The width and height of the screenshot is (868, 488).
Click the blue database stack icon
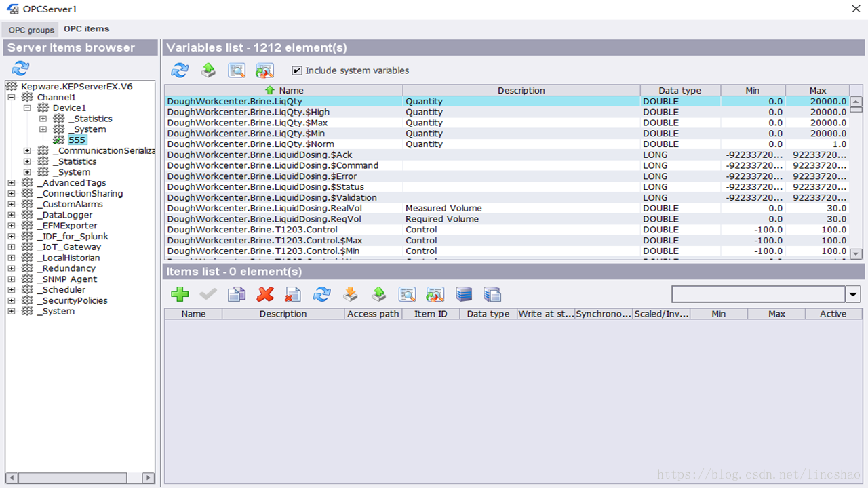[464, 294]
